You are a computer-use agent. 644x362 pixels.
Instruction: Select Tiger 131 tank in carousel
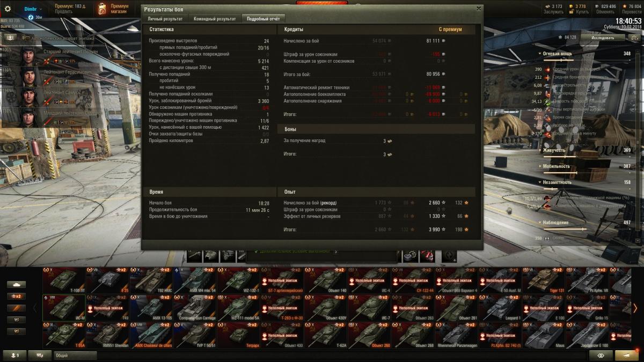click(543, 280)
